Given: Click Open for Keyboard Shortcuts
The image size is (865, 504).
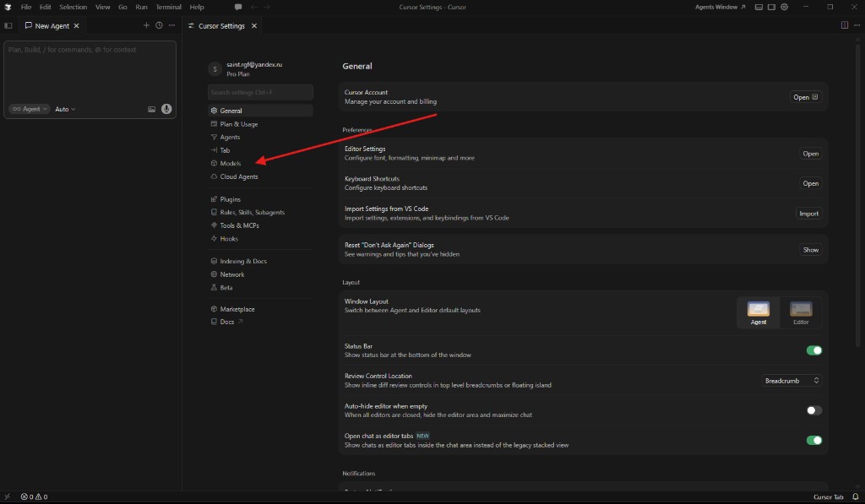Looking at the screenshot, I should (x=810, y=184).
